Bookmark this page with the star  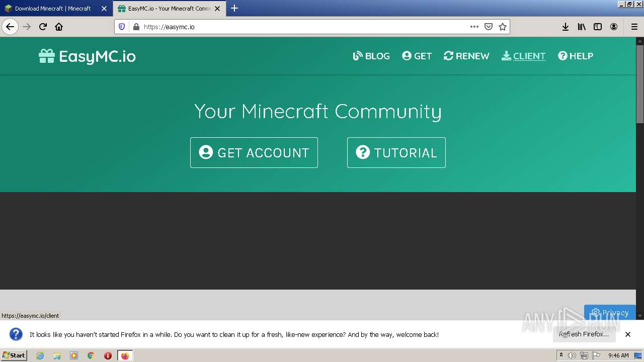click(502, 27)
